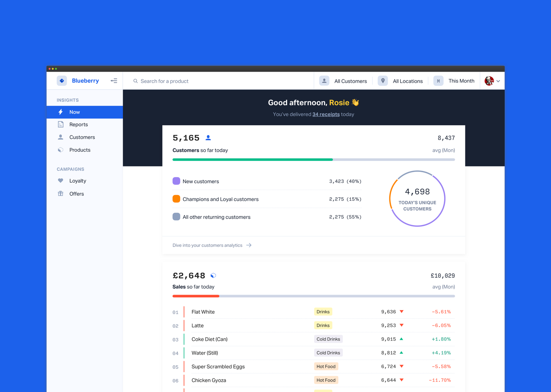551x392 pixels.
Task: Open the KFC account avatar
Action: pos(489,81)
